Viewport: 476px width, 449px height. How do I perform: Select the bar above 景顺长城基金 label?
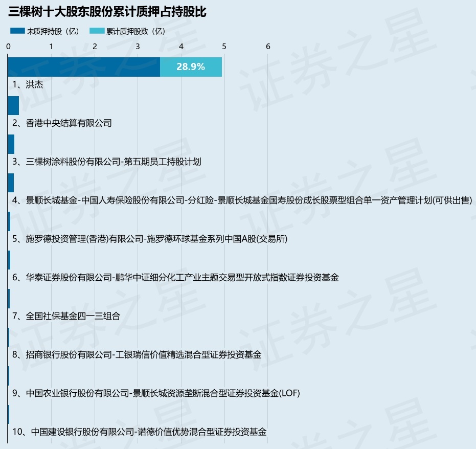click(x=11, y=183)
